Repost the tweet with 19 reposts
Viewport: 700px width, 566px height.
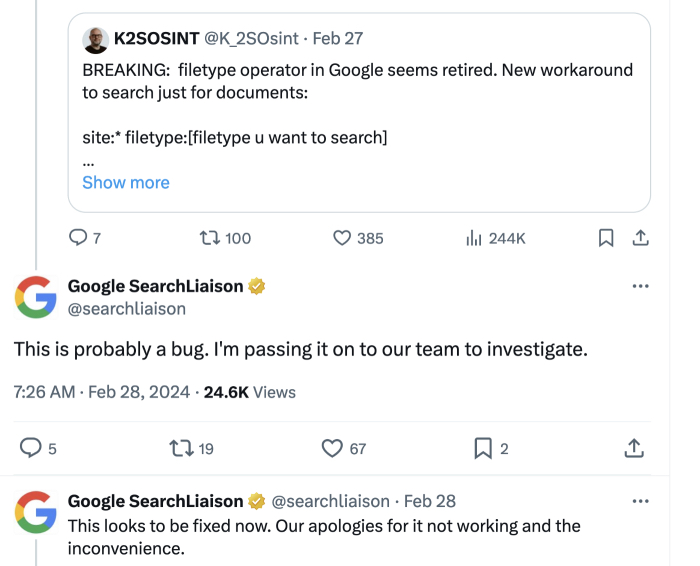(x=182, y=449)
